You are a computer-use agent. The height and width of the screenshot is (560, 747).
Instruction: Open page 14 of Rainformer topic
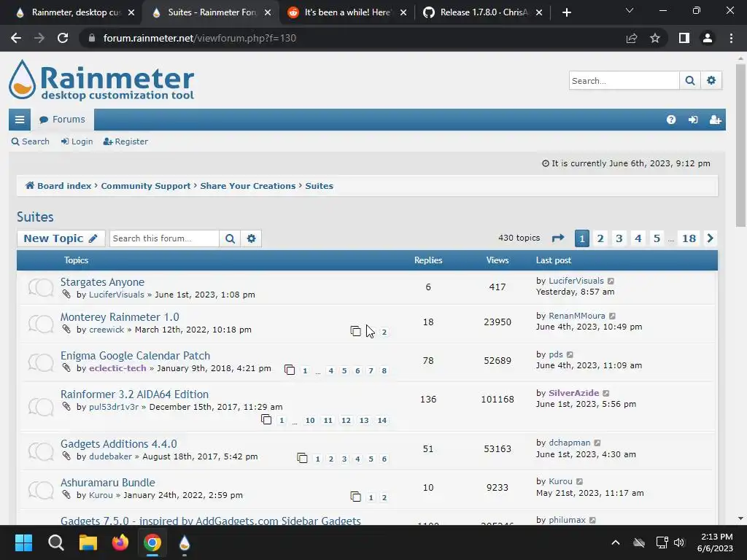coord(382,421)
